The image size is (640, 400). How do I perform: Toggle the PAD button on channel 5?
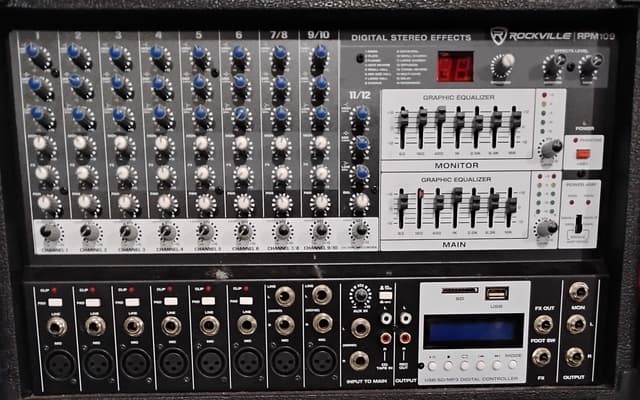coord(208,301)
